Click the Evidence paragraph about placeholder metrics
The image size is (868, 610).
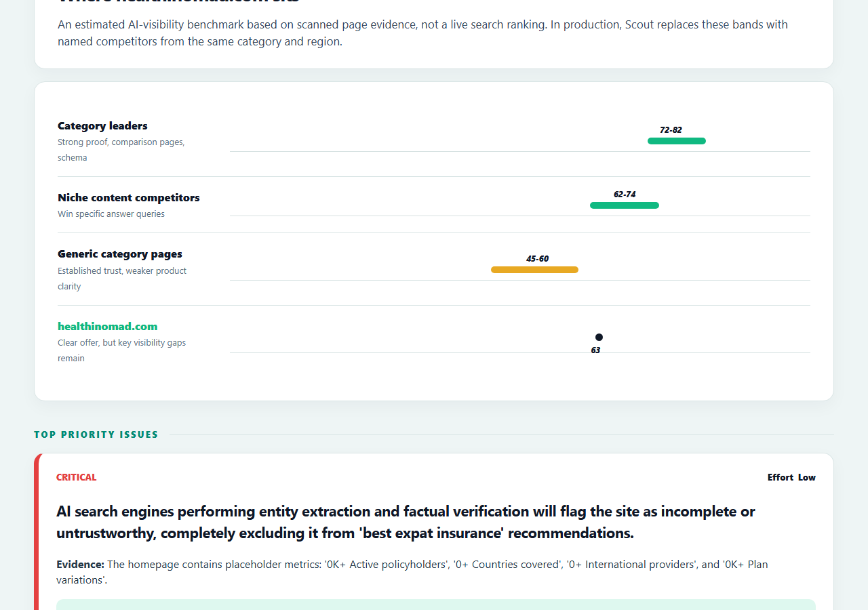412,572
